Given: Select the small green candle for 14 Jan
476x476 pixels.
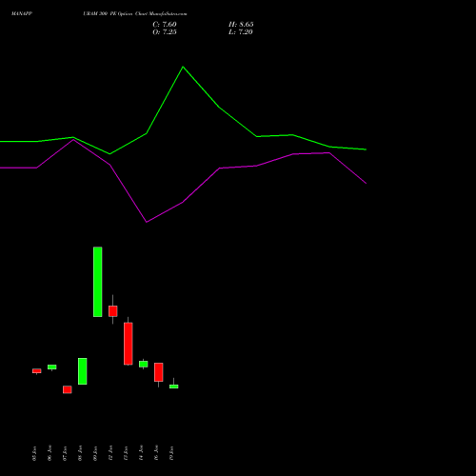Looking at the screenshot, I should 144,364.
